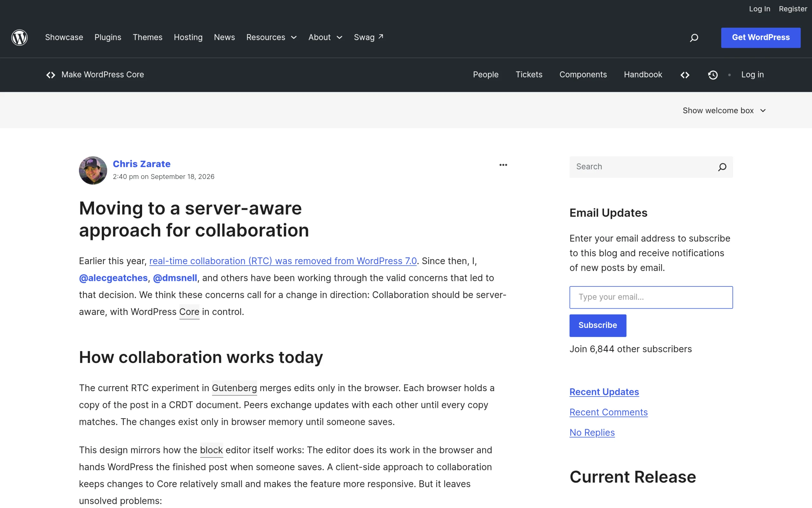Click the underlined Gutenberg glossary term
The width and height of the screenshot is (812, 508).
point(234,388)
